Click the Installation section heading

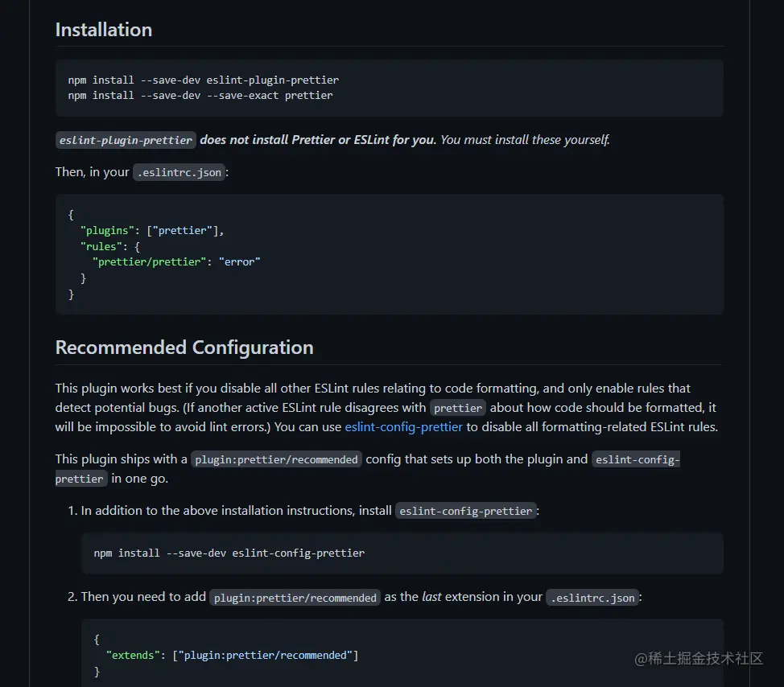[104, 30]
